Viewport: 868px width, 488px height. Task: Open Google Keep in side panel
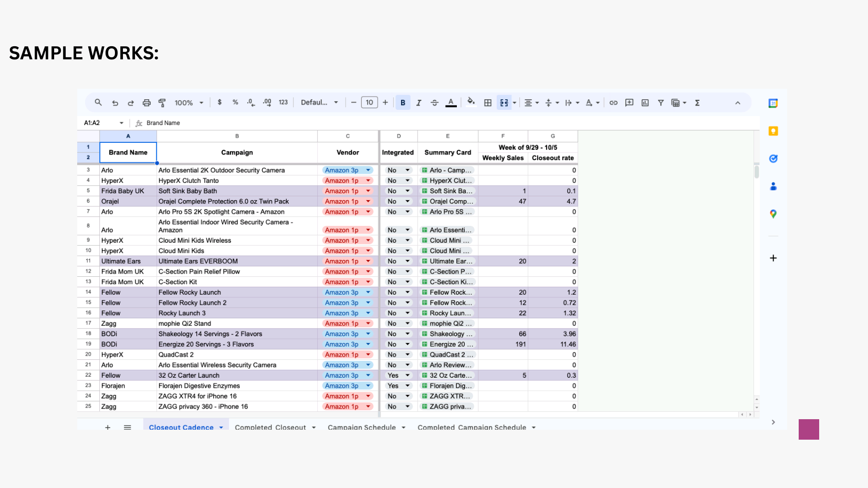tap(773, 131)
